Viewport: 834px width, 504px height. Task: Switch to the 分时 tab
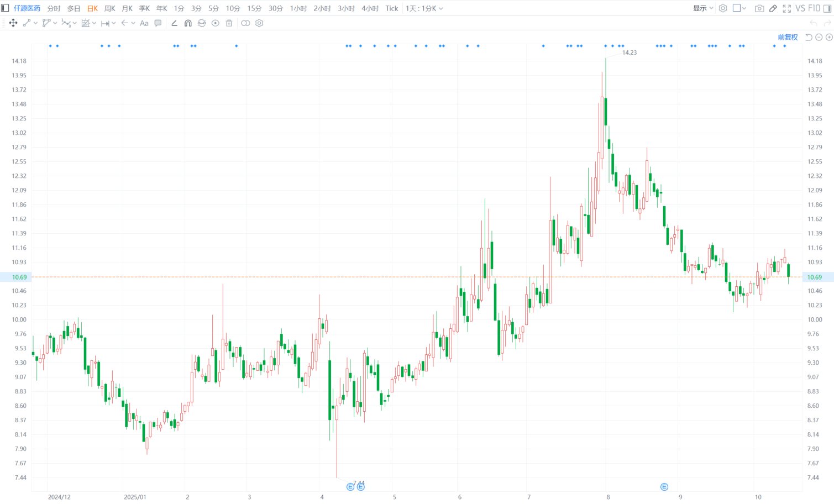click(54, 8)
